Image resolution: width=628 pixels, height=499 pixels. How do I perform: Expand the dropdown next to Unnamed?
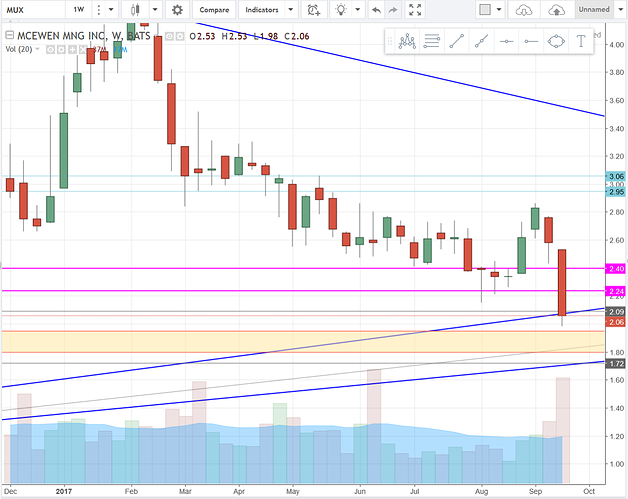pyautogui.click(x=619, y=10)
